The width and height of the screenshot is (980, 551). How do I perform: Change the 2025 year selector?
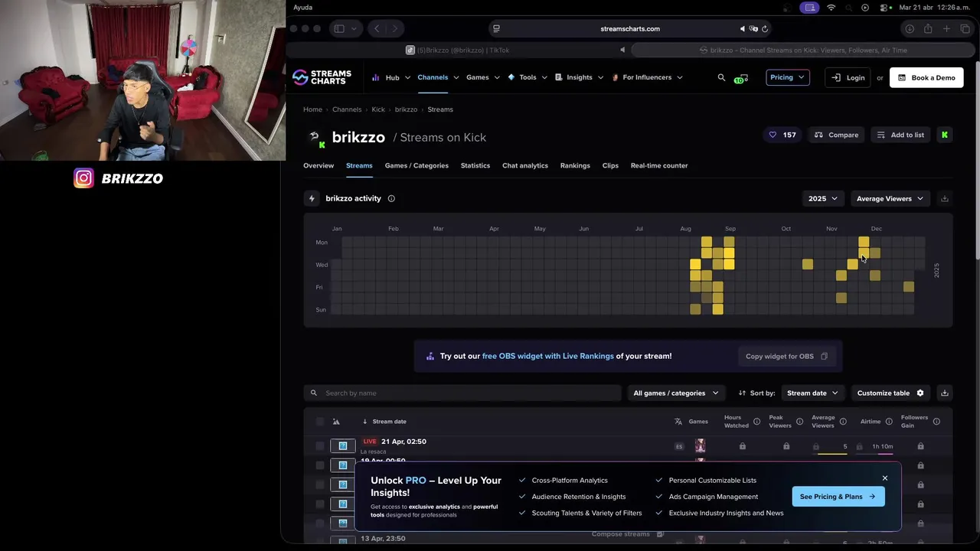tap(822, 198)
